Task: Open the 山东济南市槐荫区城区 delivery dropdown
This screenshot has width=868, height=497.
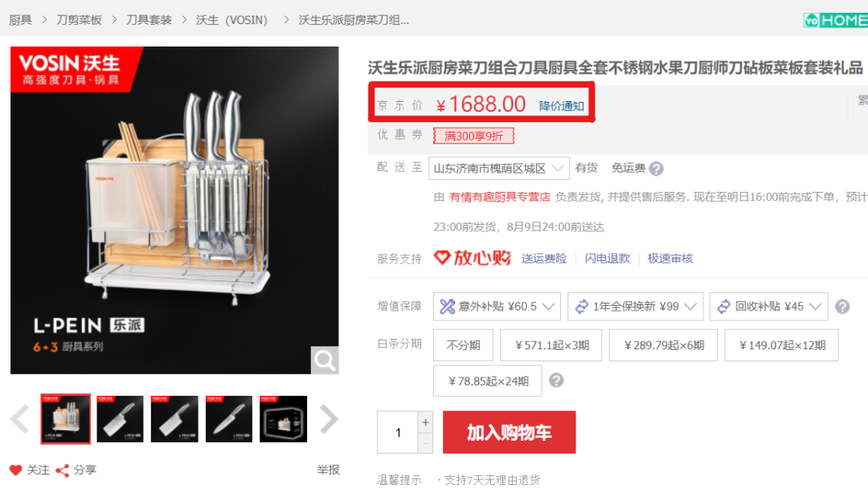Action: 499,168
